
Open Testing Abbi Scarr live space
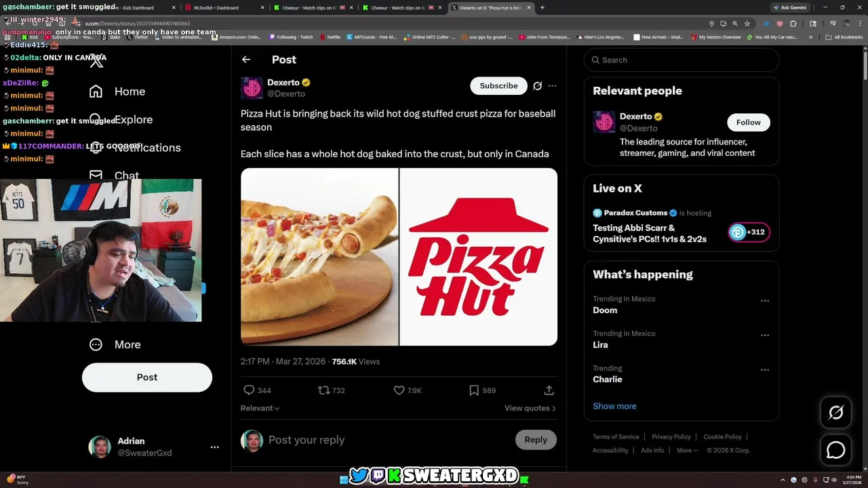coord(650,234)
